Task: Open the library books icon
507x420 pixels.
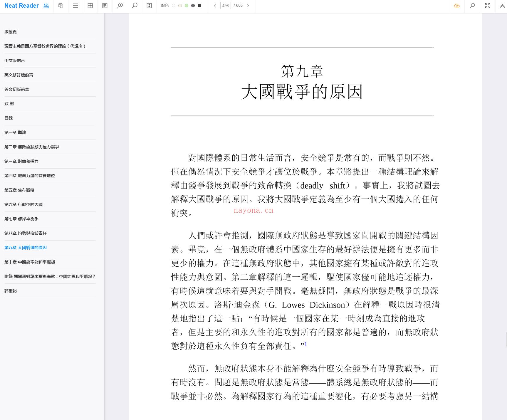Action: point(61,6)
